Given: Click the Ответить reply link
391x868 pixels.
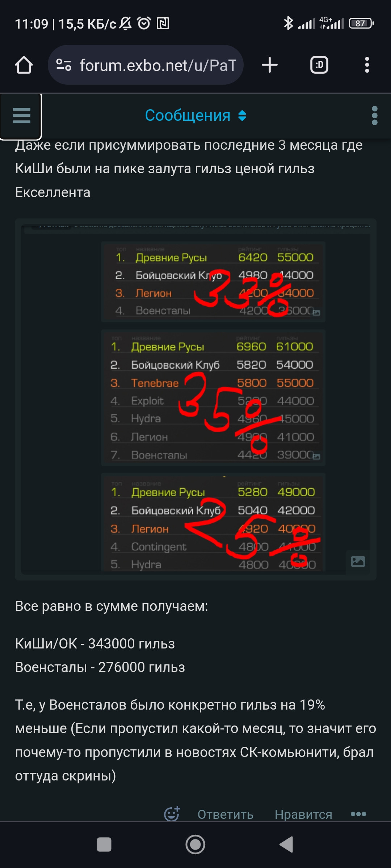Looking at the screenshot, I should [225, 814].
